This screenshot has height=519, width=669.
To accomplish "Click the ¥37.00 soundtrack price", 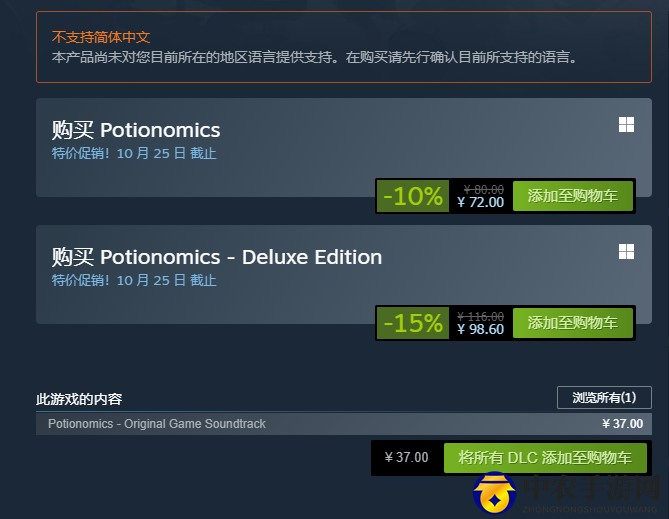I will 622,424.
